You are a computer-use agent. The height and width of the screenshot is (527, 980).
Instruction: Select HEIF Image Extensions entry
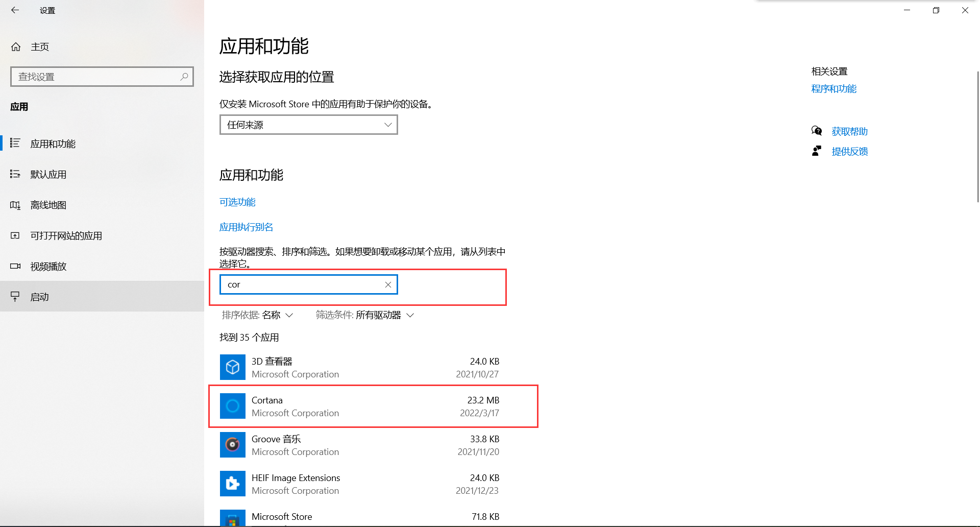360,484
